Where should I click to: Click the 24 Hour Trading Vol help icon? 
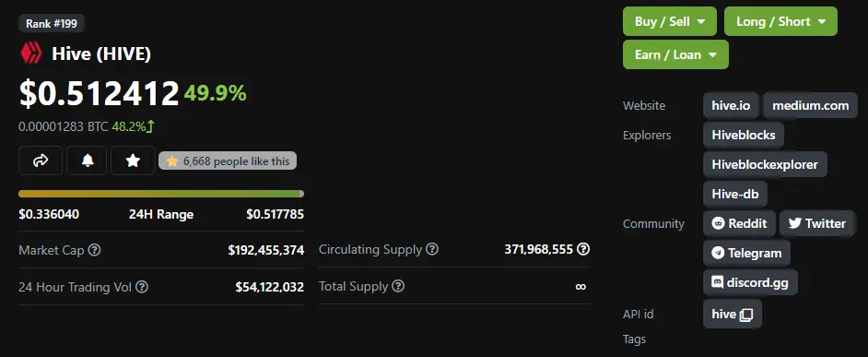point(142,287)
